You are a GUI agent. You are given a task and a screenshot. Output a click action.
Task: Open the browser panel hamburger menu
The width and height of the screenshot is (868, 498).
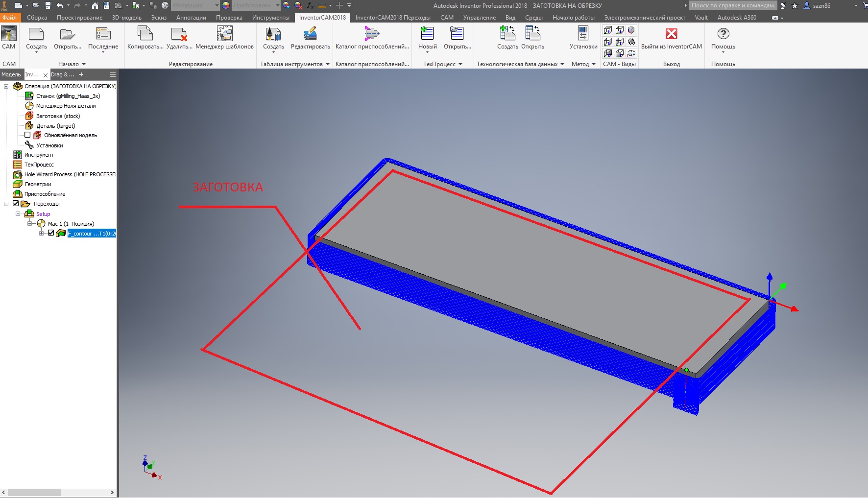113,75
